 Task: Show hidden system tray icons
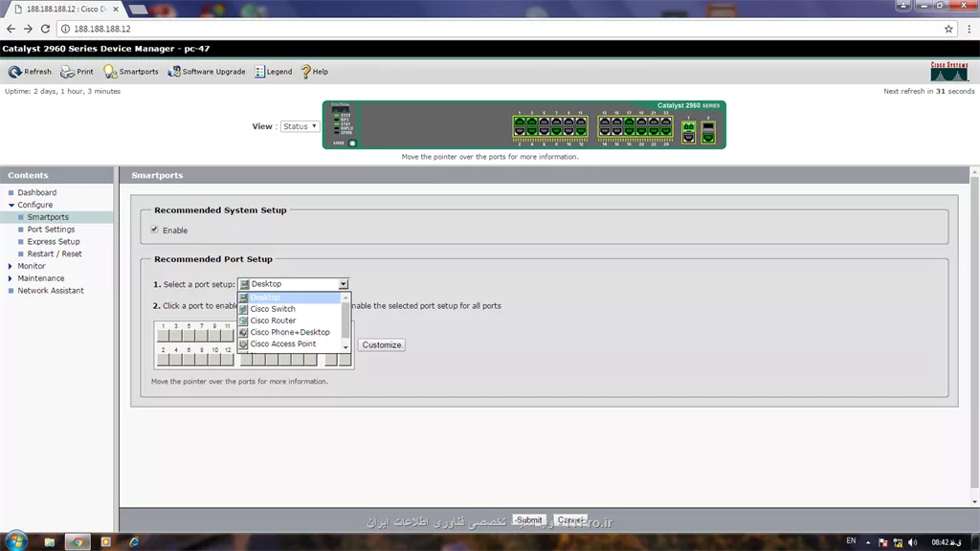867,542
